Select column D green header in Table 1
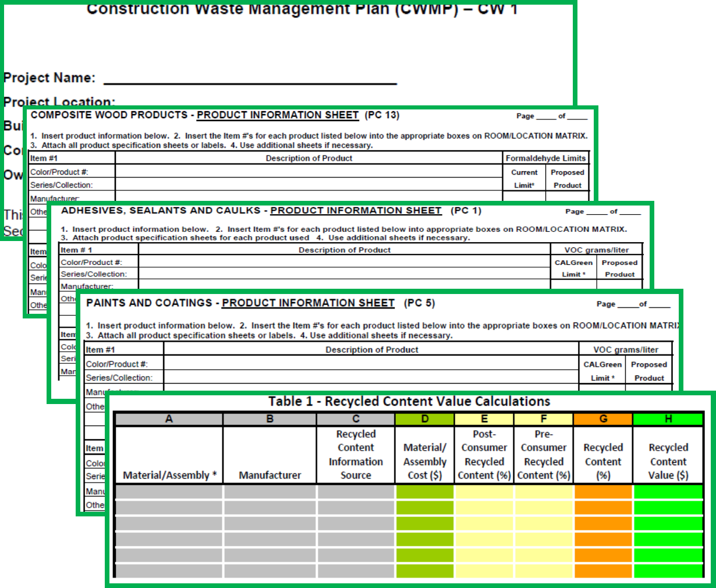This screenshot has height=588, width=716. pos(425,419)
